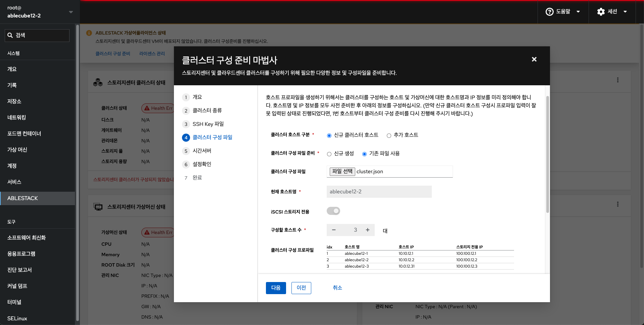This screenshot has width=644, height=325.
Task: Click the session gear icon
Action: 601,12
